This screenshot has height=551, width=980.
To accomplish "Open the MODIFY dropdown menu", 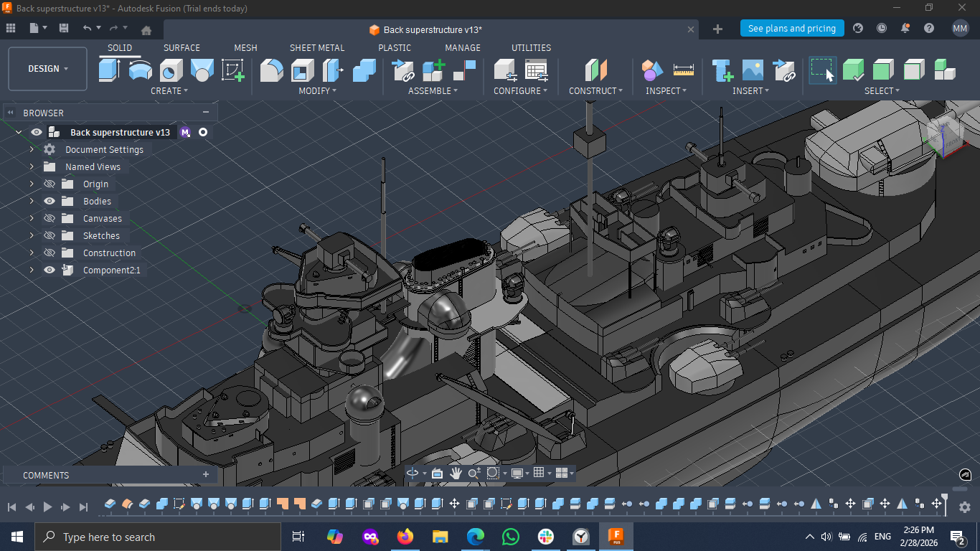I will pyautogui.click(x=318, y=91).
